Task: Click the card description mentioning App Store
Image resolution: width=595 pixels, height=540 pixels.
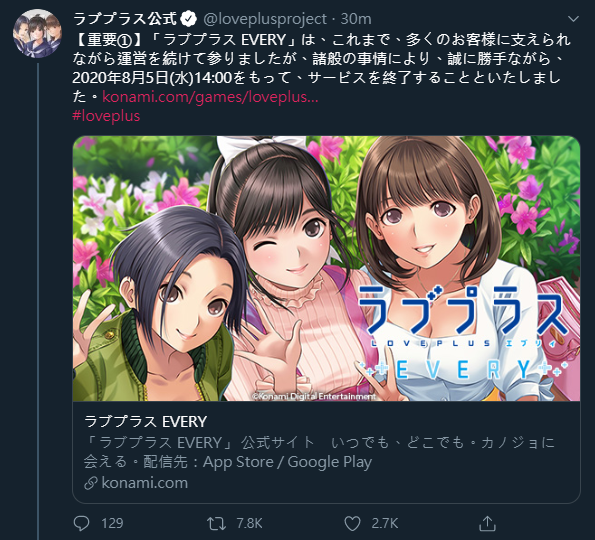Action: (319, 452)
